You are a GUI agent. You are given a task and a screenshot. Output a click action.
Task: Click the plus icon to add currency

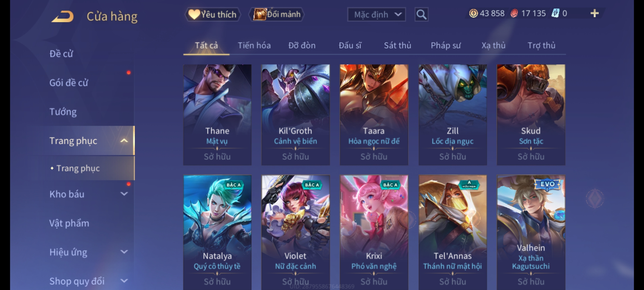pyautogui.click(x=595, y=13)
